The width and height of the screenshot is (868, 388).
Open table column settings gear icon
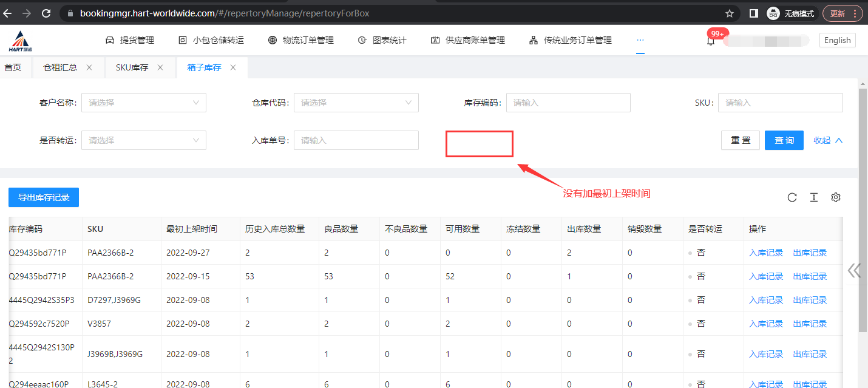(x=836, y=197)
